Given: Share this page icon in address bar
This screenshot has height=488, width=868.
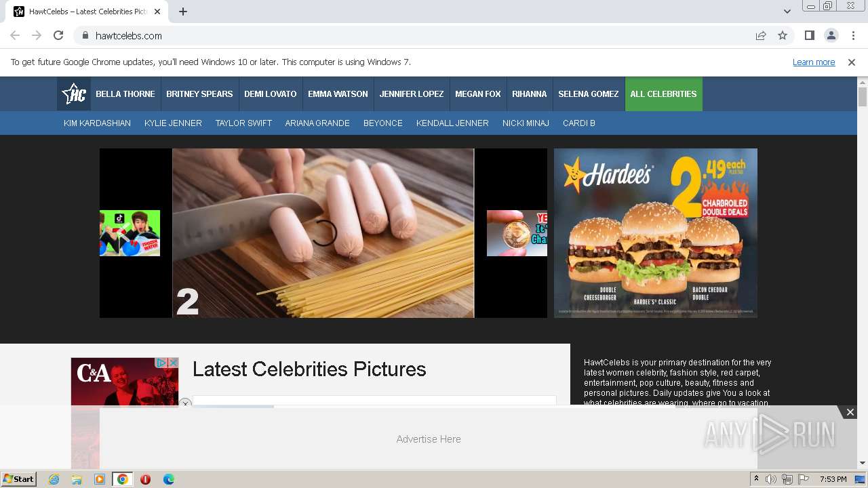Looking at the screenshot, I should point(761,35).
